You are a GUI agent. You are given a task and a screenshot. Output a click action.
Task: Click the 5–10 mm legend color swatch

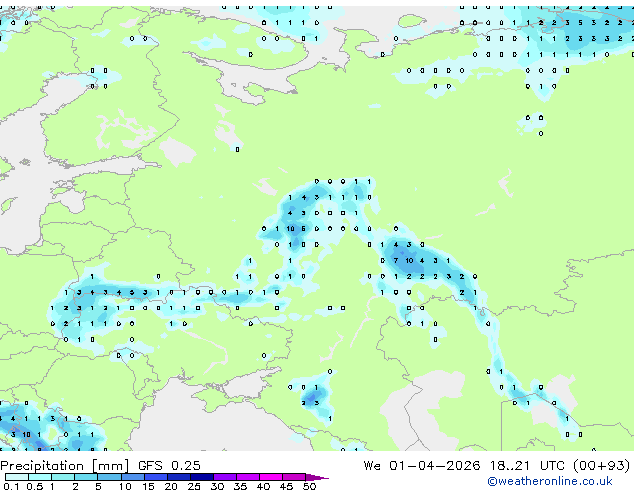click(109, 477)
